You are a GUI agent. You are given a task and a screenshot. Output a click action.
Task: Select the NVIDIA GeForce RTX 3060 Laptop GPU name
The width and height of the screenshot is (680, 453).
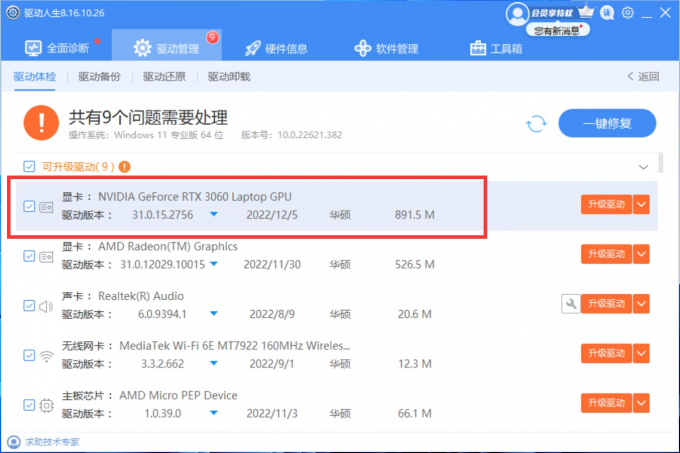point(195,197)
